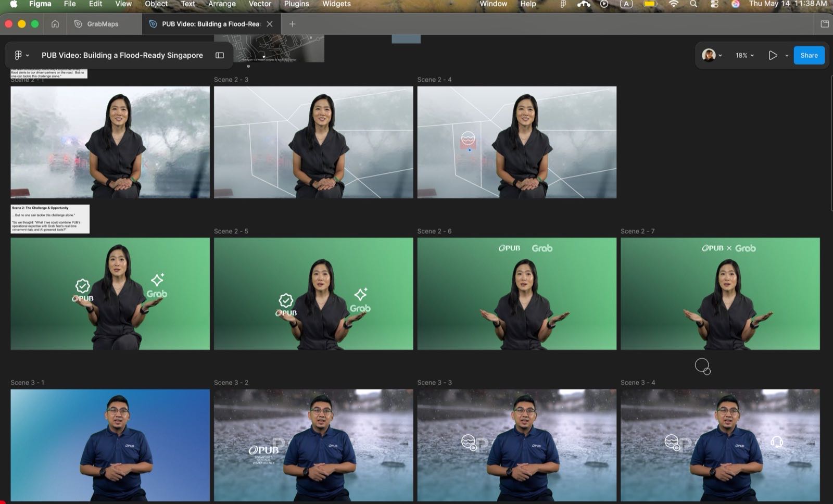The height and width of the screenshot is (504, 833).
Task: Click the panel icon at the tab bar's end
Action: [825, 24]
